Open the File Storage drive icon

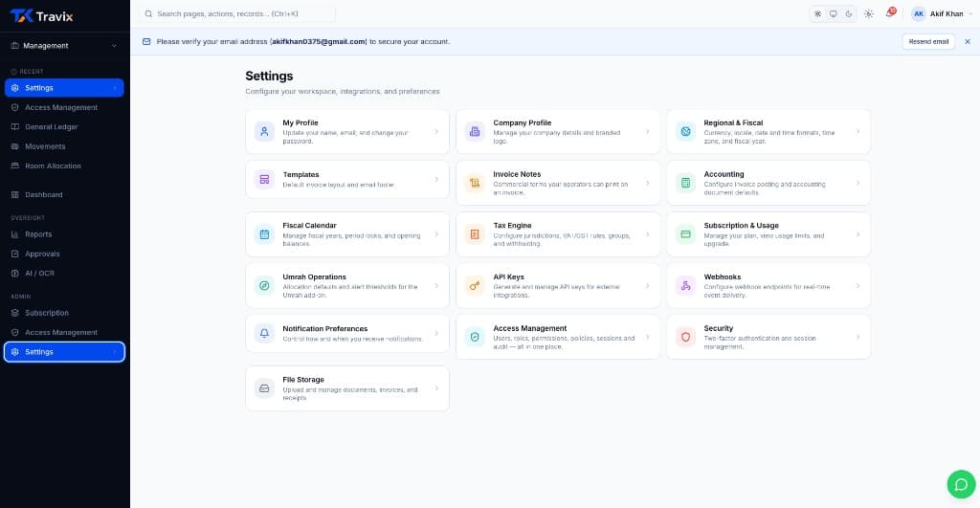coord(264,388)
